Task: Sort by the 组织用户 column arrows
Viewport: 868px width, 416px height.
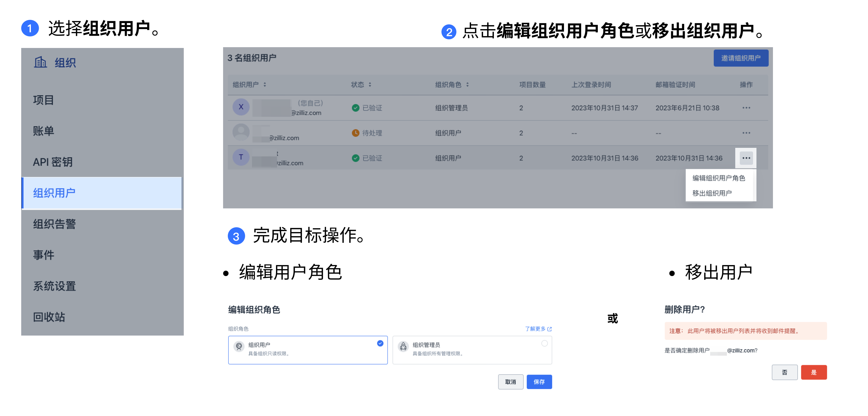Action: point(265,85)
